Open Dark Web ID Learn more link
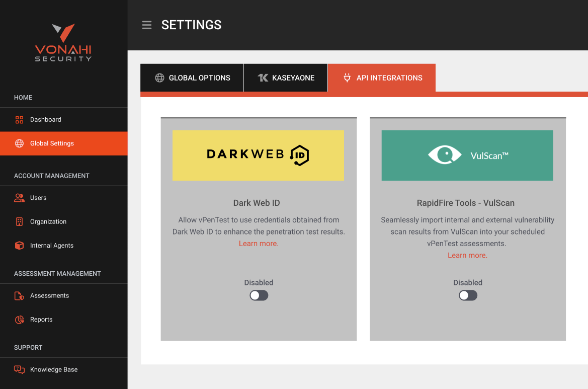The width and height of the screenshot is (588, 389). click(x=259, y=244)
